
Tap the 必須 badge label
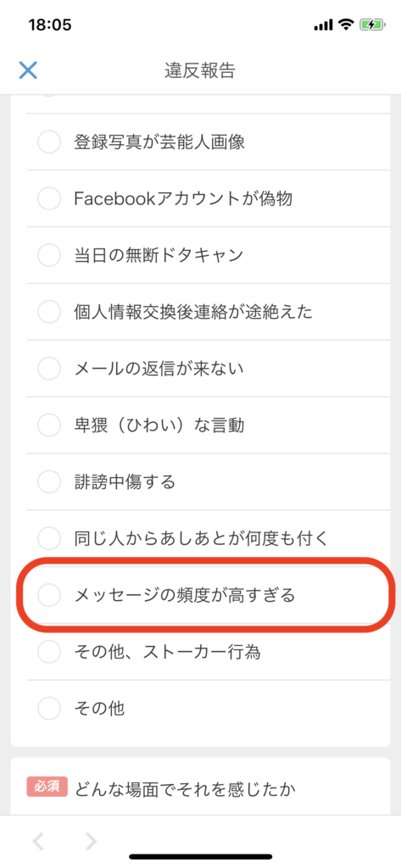(47, 787)
